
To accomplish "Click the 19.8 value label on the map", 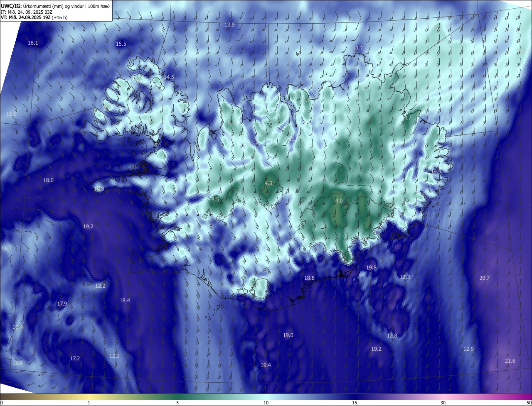I will [371, 268].
